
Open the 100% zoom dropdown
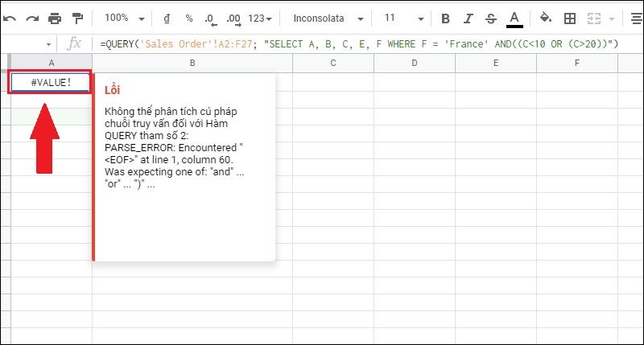click(125, 18)
